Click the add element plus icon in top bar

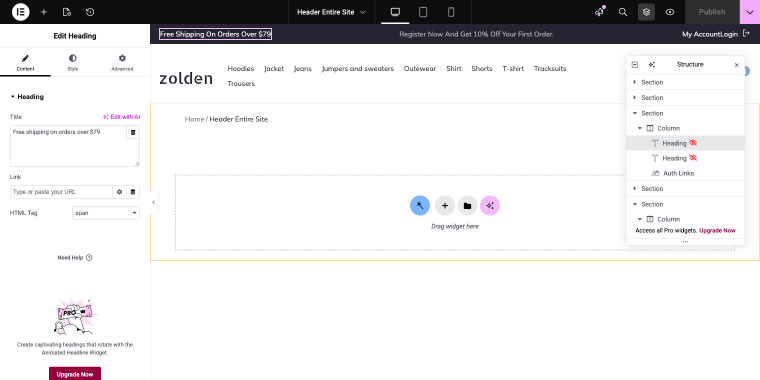click(44, 12)
